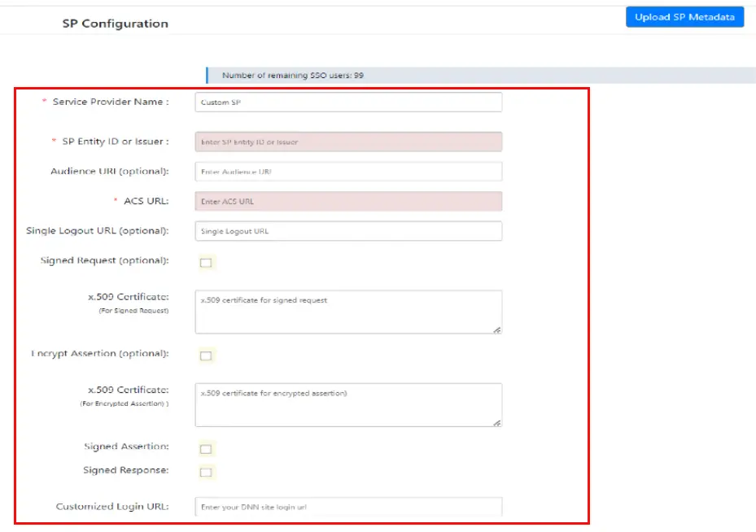
Task: Click the '(For Signed Request)' sublabel
Action: point(133,311)
